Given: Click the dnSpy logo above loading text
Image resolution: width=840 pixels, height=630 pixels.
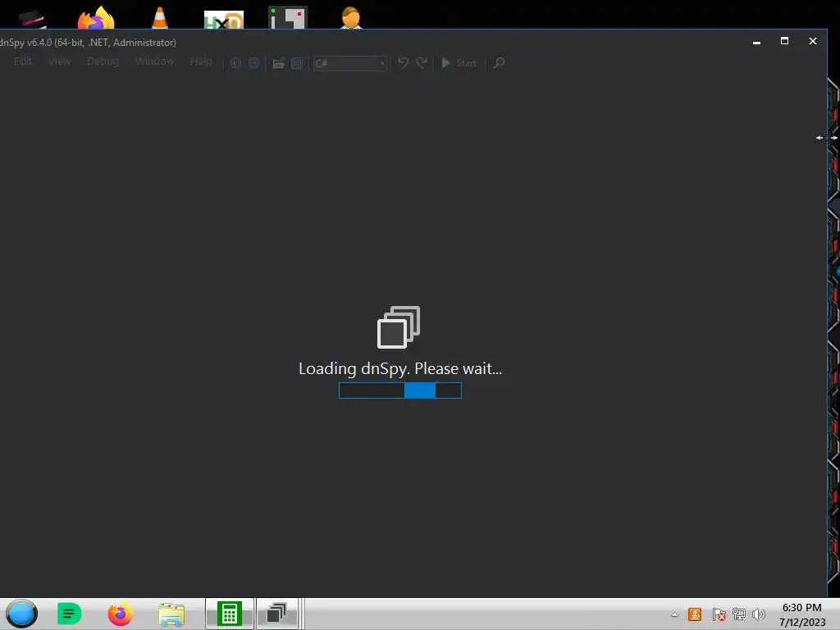Looking at the screenshot, I should [399, 326].
